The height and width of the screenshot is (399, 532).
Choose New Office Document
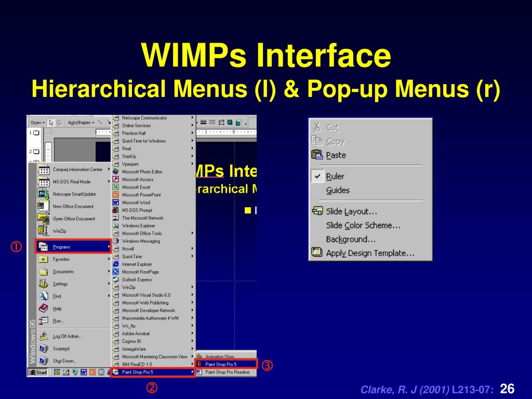(73, 206)
